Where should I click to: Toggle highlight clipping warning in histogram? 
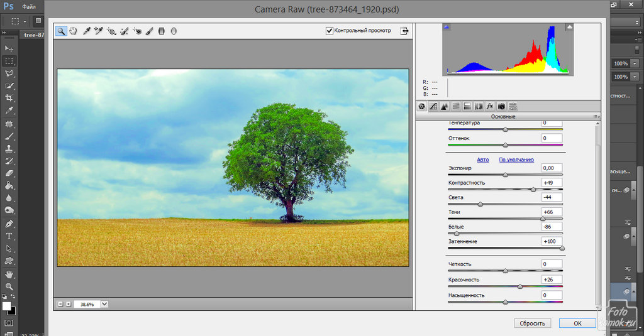click(569, 27)
